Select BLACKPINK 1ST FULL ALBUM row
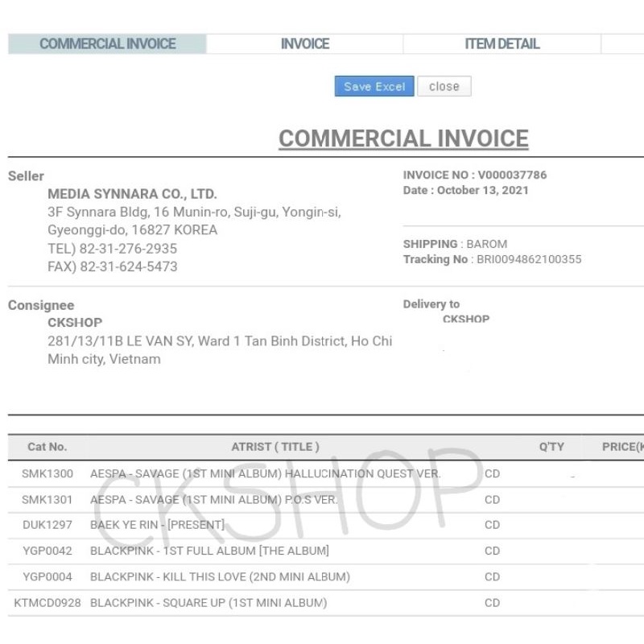 click(209, 551)
